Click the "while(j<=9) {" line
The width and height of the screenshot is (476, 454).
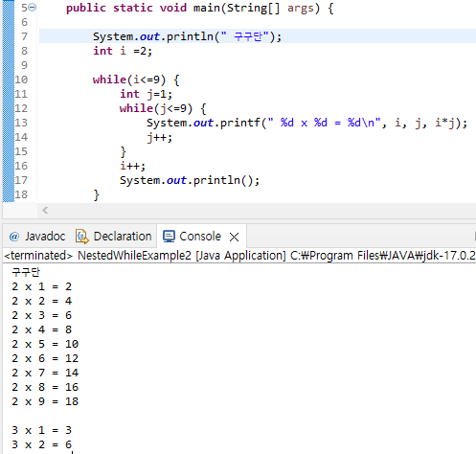[163, 108]
